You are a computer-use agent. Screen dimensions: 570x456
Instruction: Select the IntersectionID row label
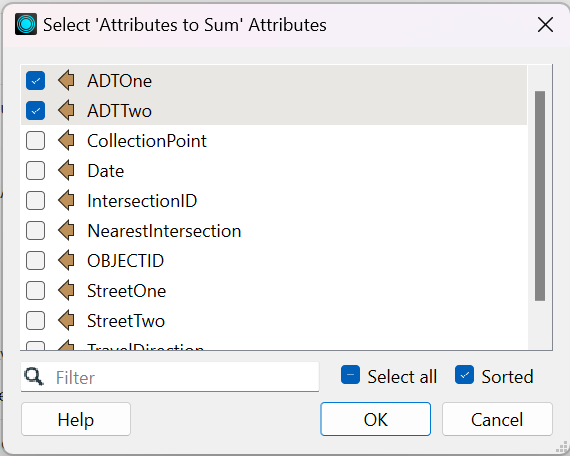pyautogui.click(x=142, y=201)
